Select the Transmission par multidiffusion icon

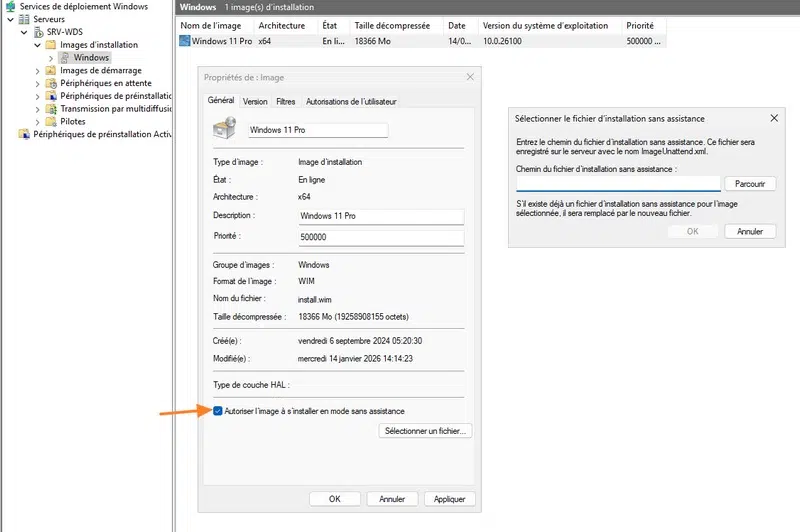[x=51, y=109]
